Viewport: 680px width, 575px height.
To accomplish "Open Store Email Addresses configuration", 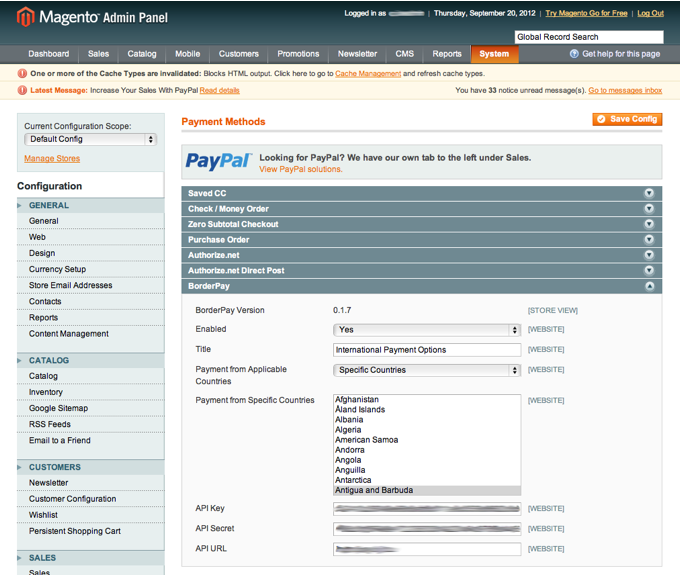I will click(91, 285).
